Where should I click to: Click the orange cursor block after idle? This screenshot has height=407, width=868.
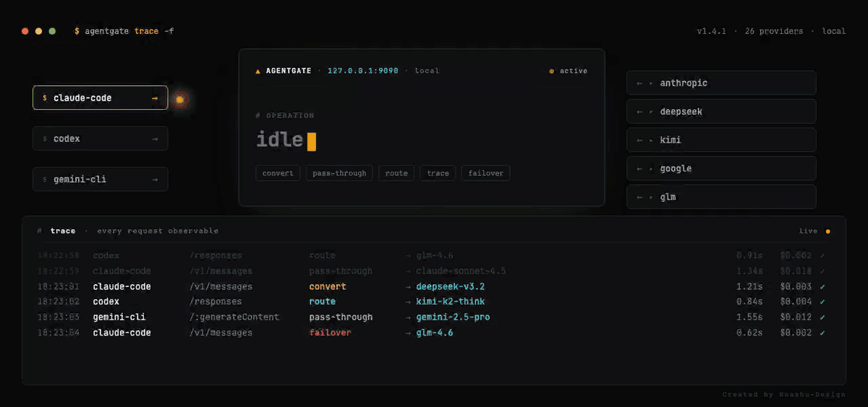coord(312,141)
